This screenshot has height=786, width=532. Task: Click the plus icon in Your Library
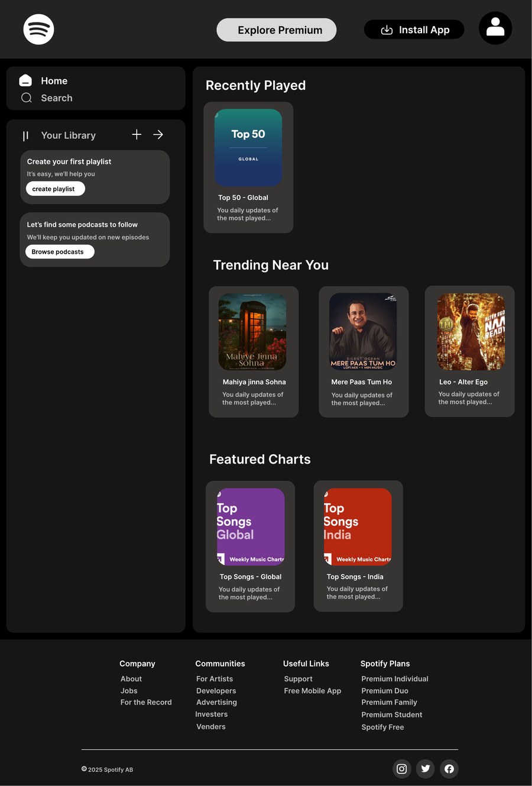(x=137, y=134)
